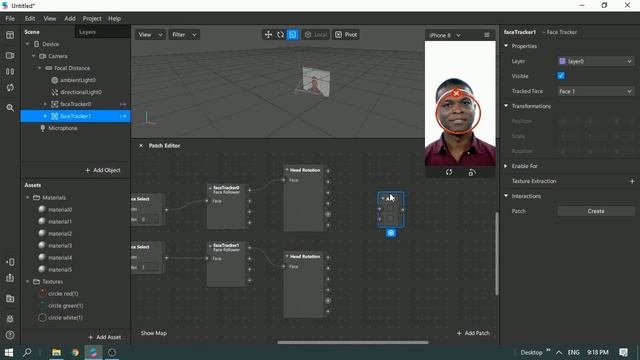Click the Patch Editor vertical scrollbar
This screenshot has width=640, height=360.
click(497, 253)
